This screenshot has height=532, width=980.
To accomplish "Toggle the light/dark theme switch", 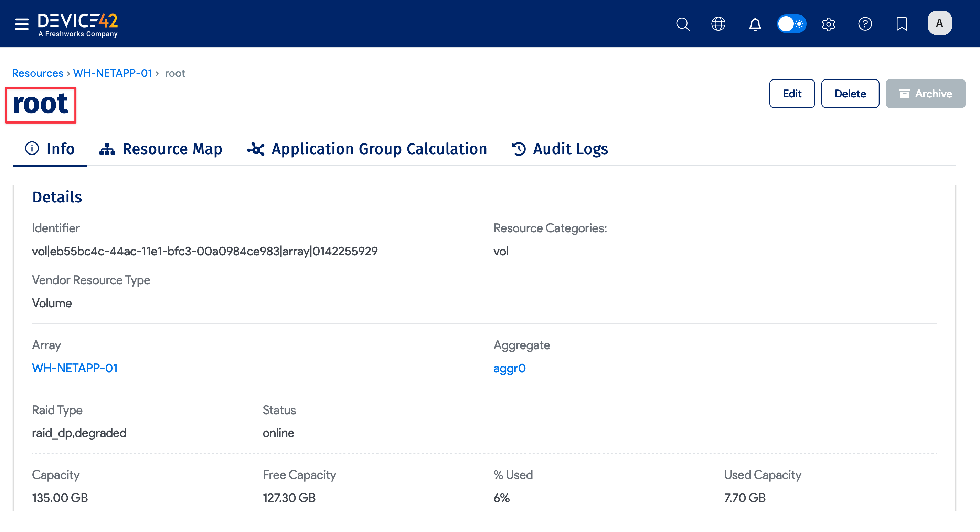I will [791, 24].
